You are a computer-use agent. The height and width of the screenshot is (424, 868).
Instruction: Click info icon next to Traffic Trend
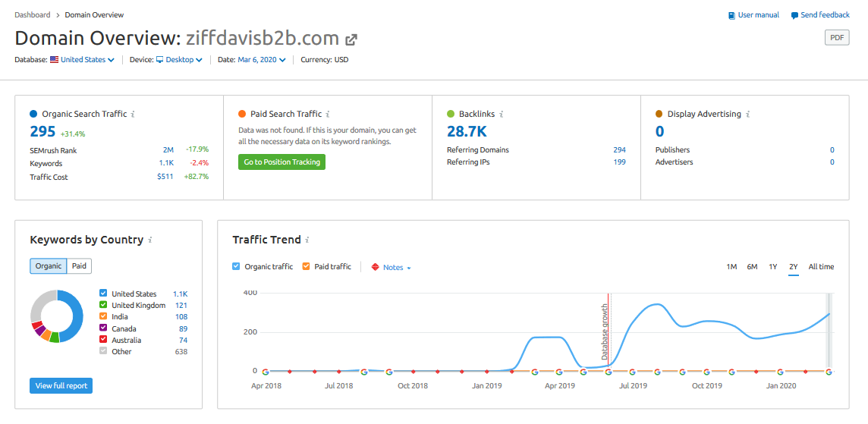(307, 240)
